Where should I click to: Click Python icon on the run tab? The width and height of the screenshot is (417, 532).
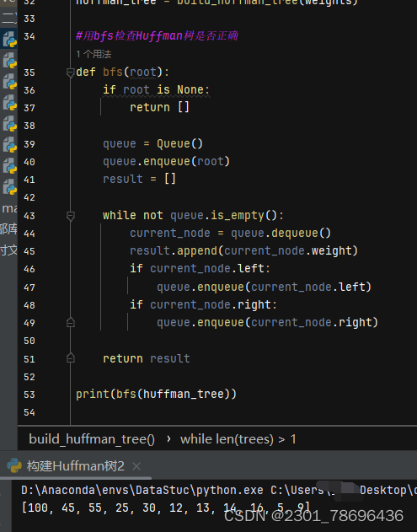[14, 466]
